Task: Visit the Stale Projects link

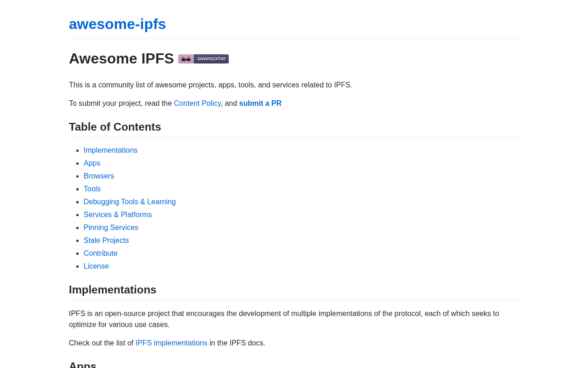Action: tap(106, 241)
